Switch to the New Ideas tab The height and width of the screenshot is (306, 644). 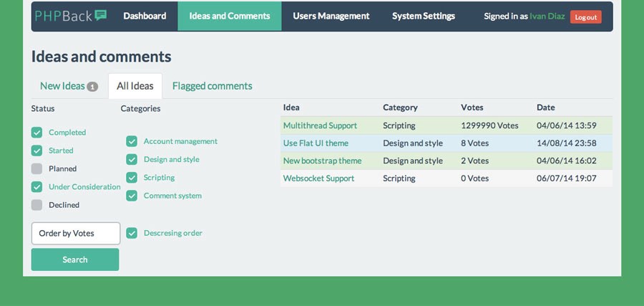(x=69, y=86)
